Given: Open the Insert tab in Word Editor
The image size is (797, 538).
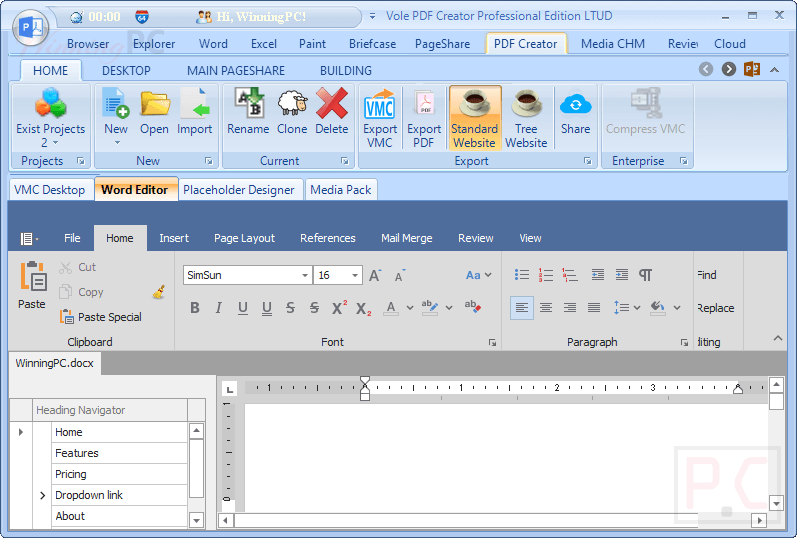Looking at the screenshot, I should point(174,238).
